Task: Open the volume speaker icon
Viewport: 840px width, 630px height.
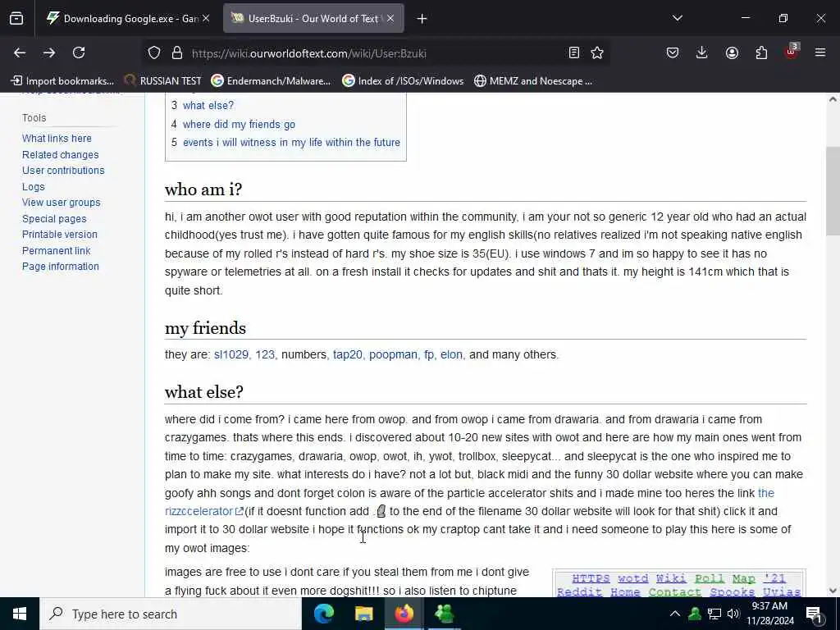Action: (x=733, y=614)
